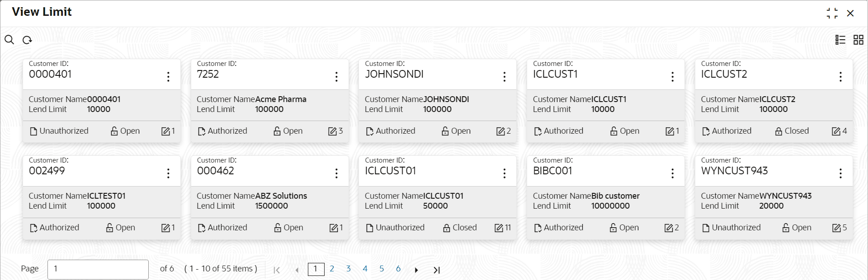Click Lend Limit value 1500000
Image resolution: width=868 pixels, height=280 pixels.
coord(272,206)
